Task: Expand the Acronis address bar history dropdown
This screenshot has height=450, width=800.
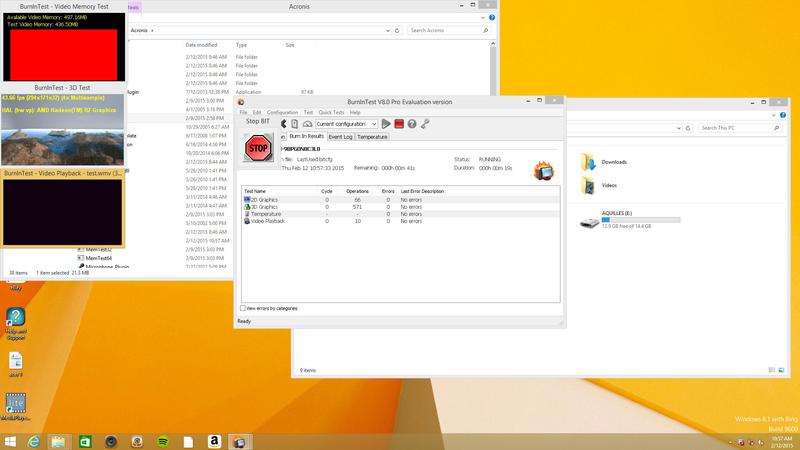Action: (387, 31)
